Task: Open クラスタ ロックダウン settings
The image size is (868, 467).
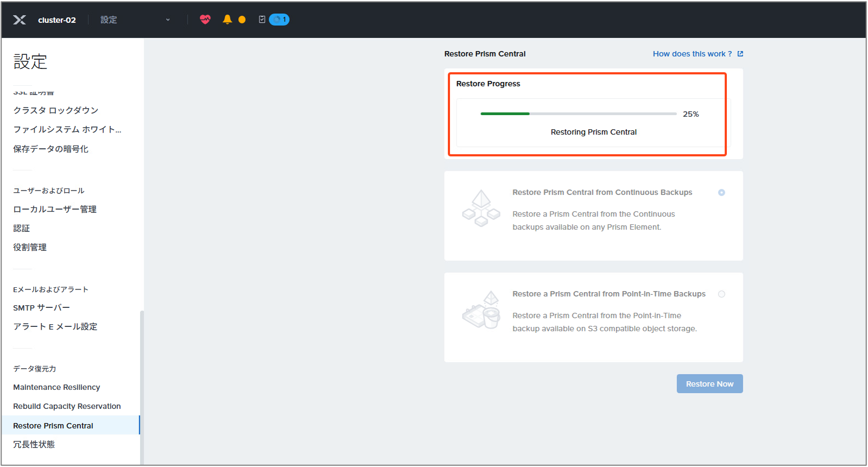Action: point(56,110)
